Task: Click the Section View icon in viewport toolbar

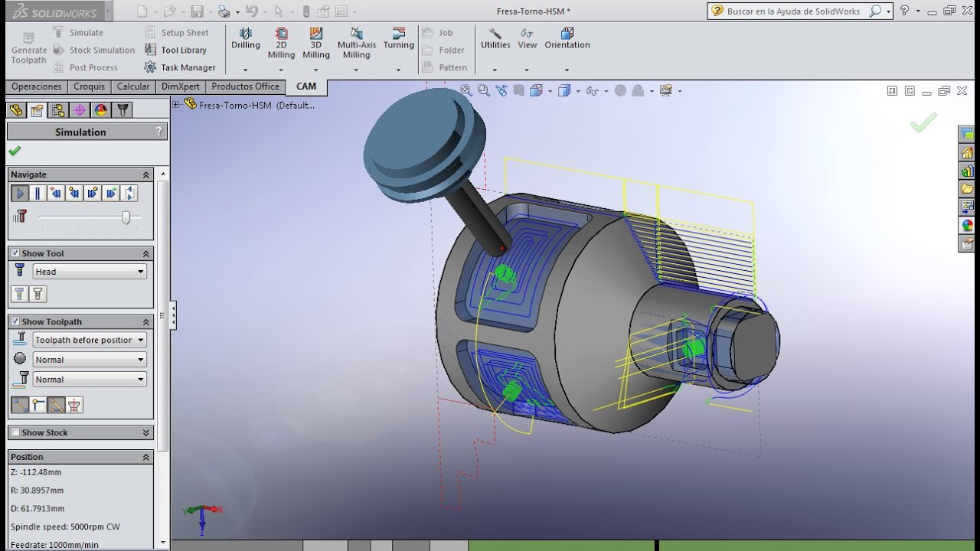Action: click(x=519, y=90)
